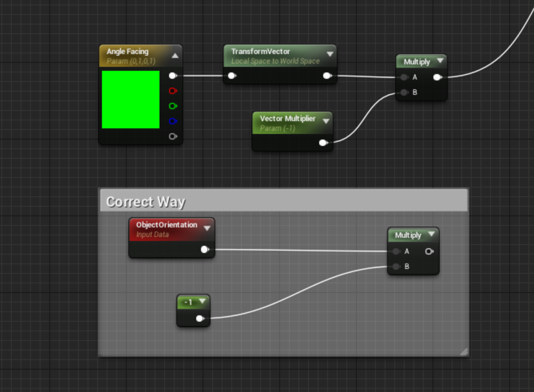This screenshot has width=534, height=392.
Task: Click the output pin of the -1 constant node
Action: pos(199,318)
